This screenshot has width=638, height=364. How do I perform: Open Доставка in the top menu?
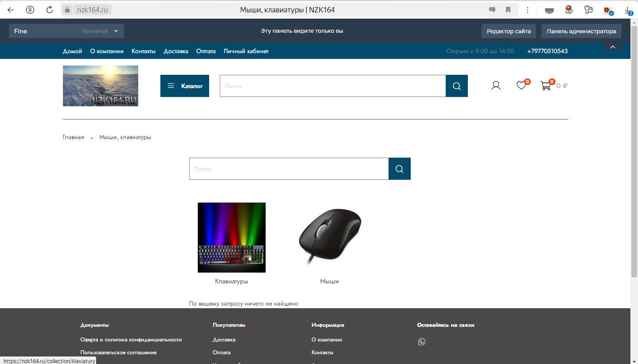pyautogui.click(x=176, y=51)
